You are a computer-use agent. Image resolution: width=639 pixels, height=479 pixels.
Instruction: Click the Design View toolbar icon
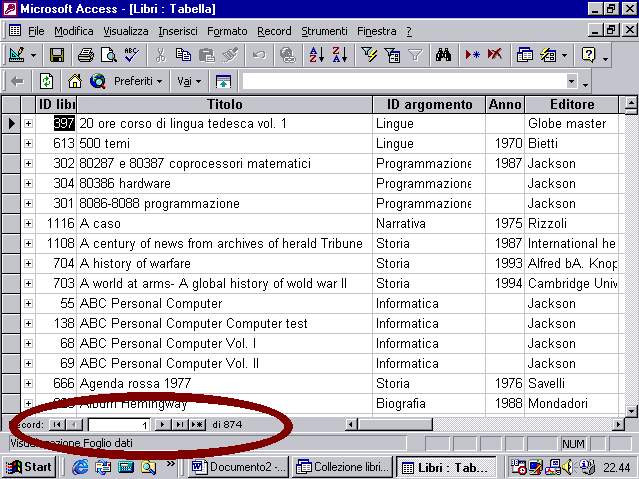click(16, 55)
